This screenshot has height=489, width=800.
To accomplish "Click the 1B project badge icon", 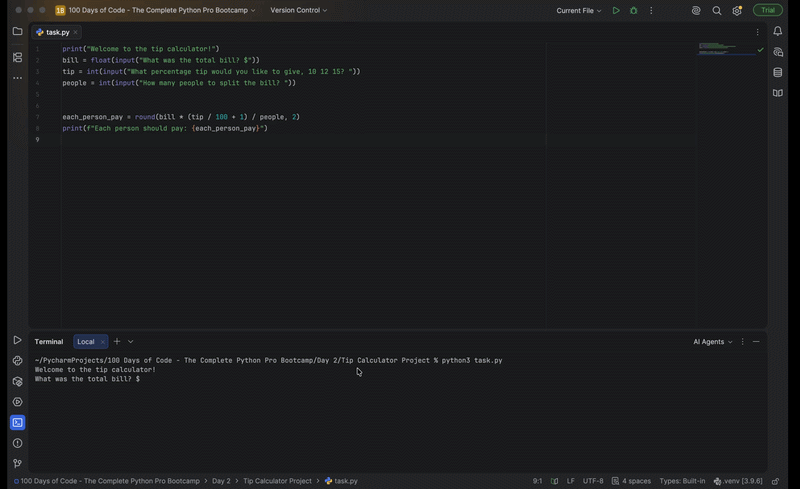I will (x=60, y=10).
